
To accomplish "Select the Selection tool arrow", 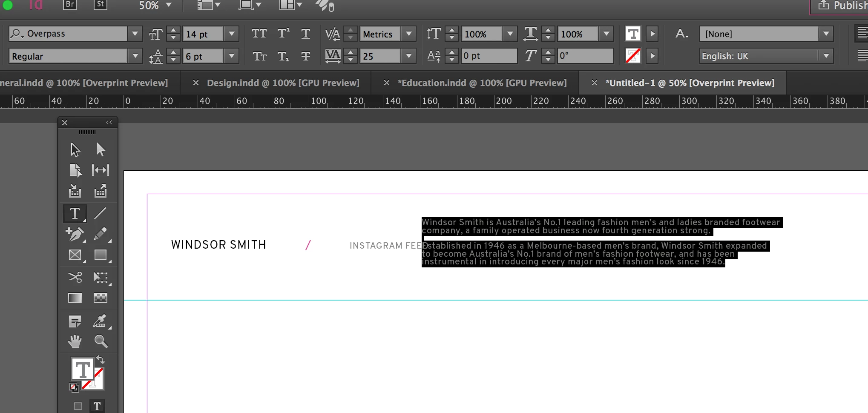I will (x=75, y=149).
